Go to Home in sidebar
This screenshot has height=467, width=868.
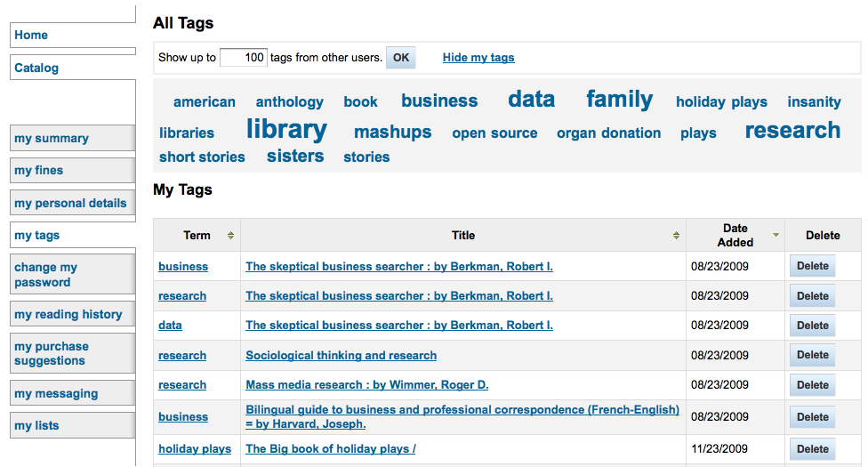pos(73,35)
